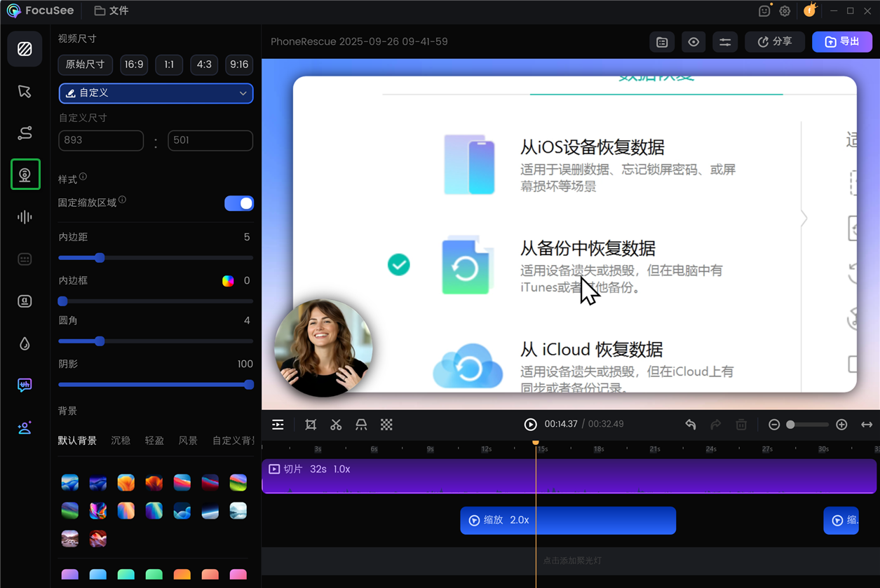This screenshot has width=880, height=588.
Task: Click the custom height field 501
Action: pyautogui.click(x=210, y=140)
